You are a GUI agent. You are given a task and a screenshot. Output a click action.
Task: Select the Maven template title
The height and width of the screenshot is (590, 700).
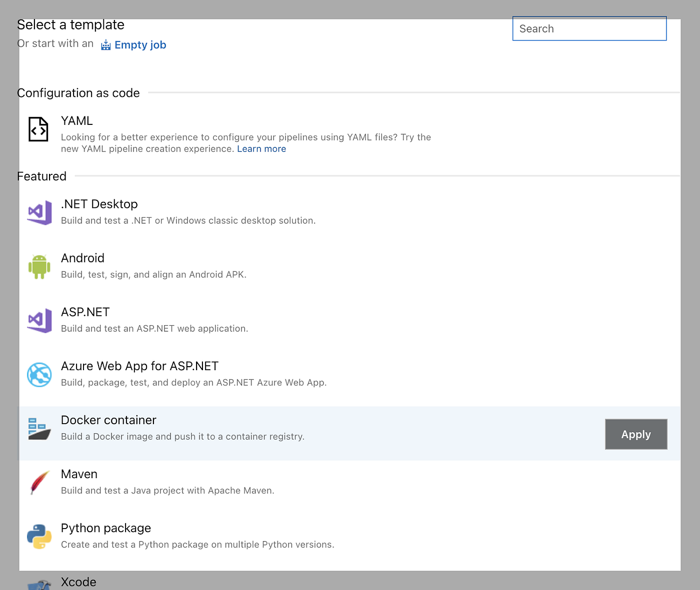pos(79,474)
